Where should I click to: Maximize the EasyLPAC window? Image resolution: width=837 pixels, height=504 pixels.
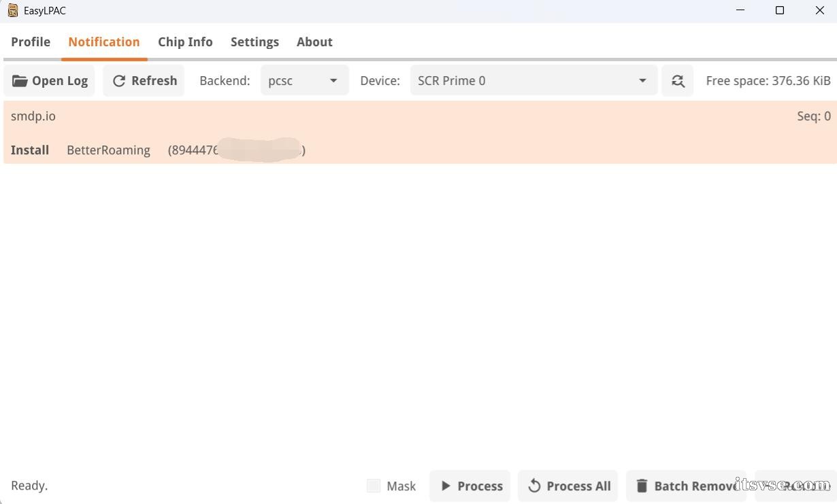click(780, 10)
